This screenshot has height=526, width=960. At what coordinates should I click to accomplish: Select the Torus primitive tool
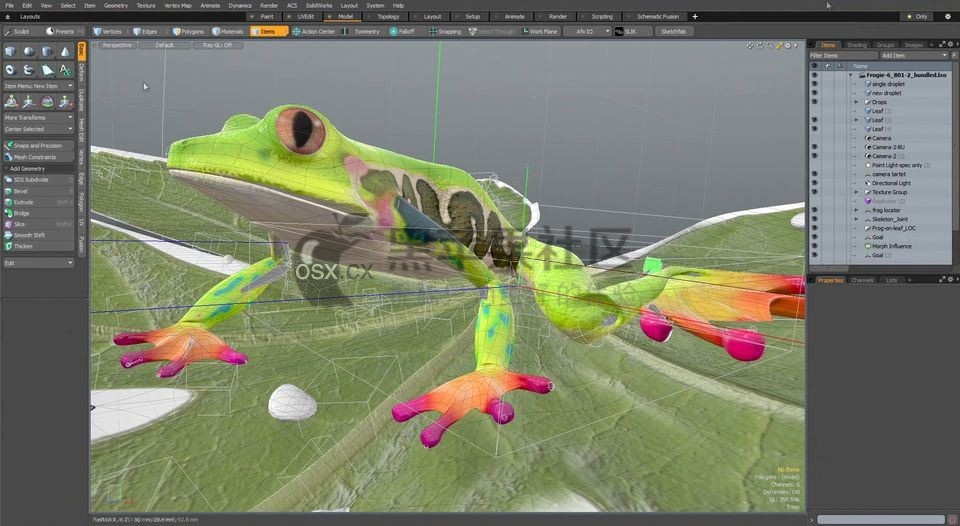click(10, 70)
